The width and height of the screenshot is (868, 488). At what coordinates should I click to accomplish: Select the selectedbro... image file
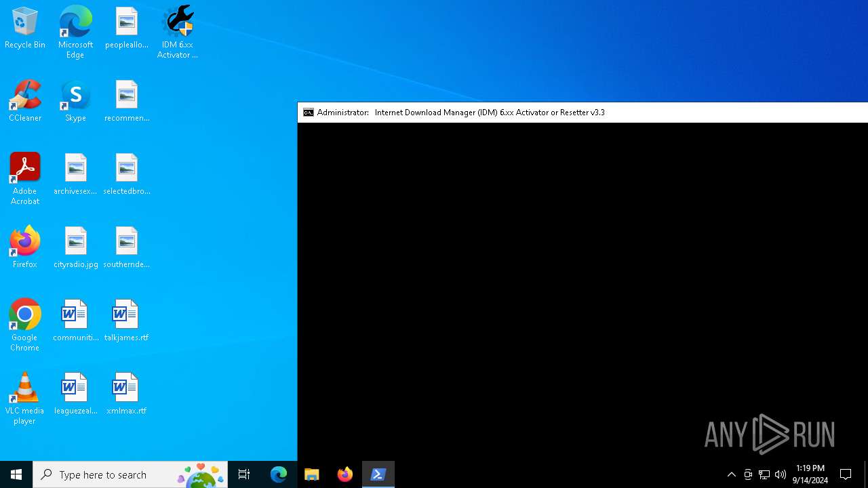click(127, 175)
